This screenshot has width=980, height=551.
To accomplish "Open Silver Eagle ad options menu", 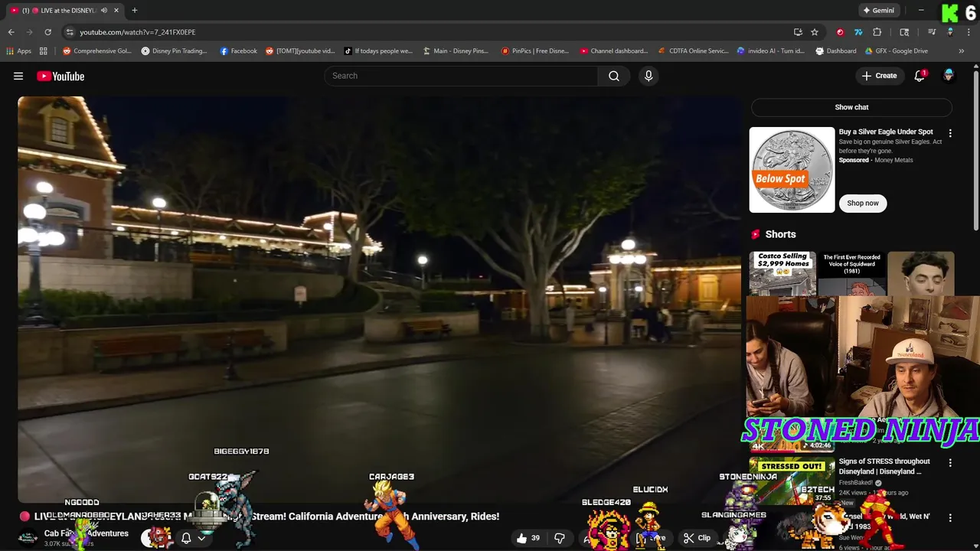I will pyautogui.click(x=950, y=133).
